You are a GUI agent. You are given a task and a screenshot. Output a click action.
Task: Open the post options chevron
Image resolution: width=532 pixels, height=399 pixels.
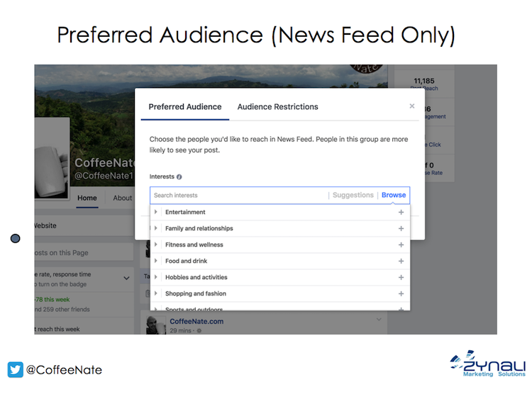click(379, 320)
